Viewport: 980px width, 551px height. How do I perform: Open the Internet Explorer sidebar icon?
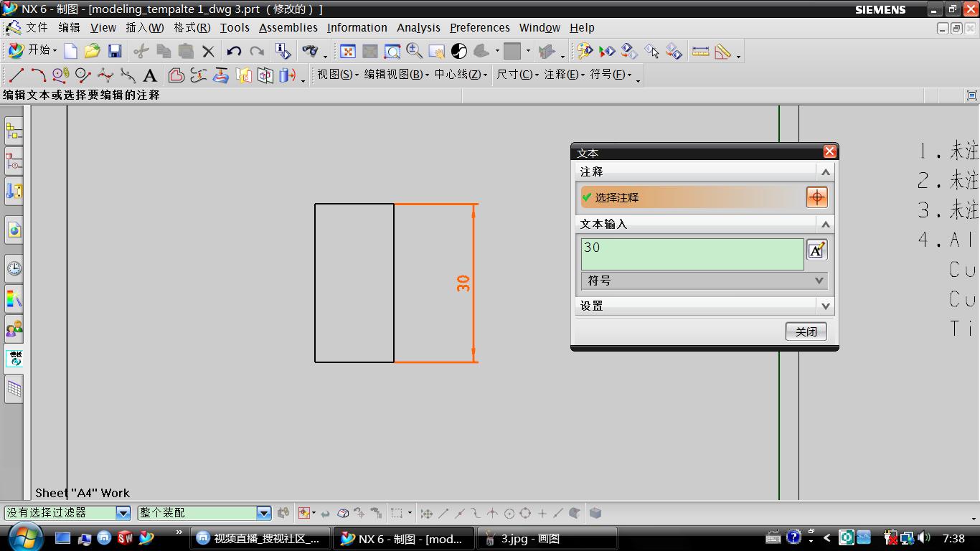[14, 230]
